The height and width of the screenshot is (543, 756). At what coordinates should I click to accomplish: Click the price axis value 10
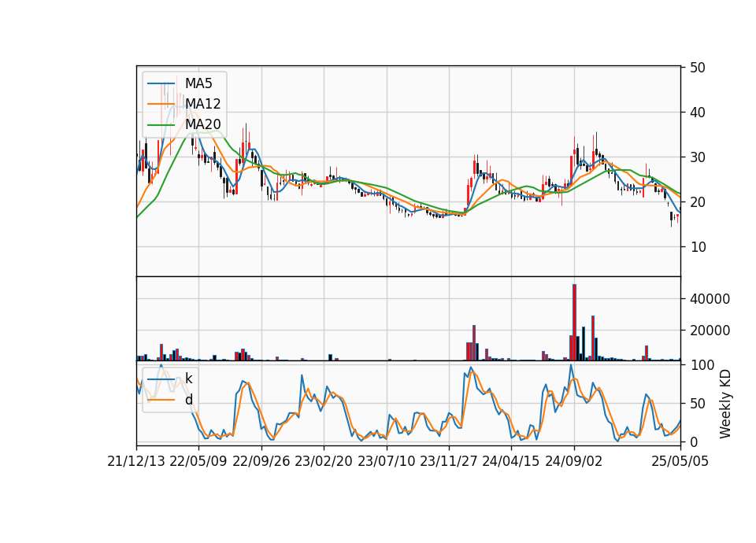[698, 246]
